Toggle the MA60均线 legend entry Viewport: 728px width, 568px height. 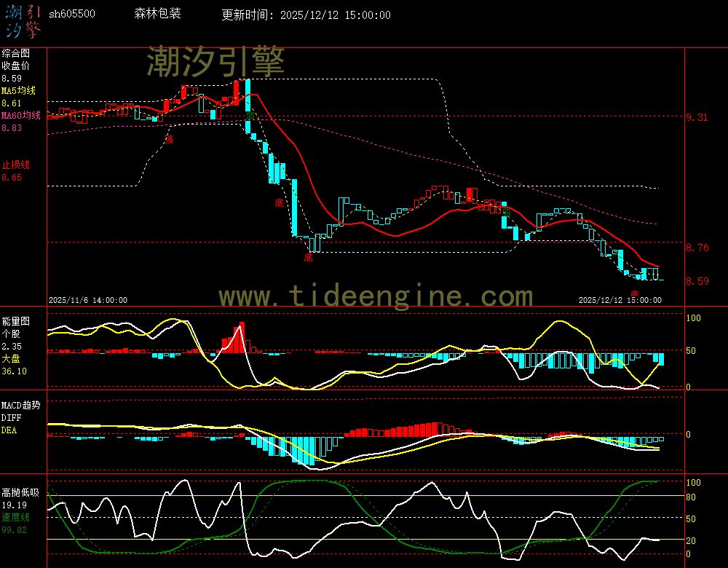(21, 116)
